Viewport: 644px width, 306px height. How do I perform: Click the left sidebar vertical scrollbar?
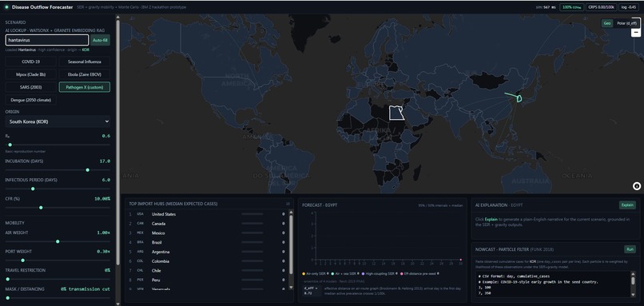click(118, 141)
